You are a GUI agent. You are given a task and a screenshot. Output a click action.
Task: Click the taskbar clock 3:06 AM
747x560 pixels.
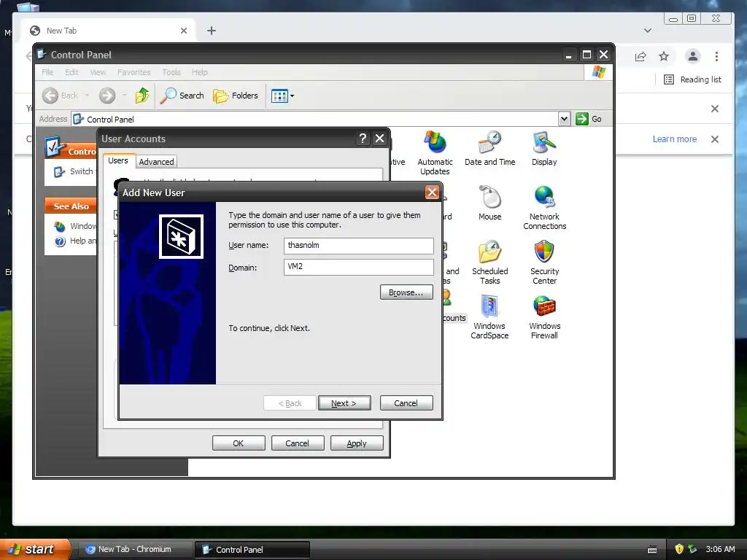tap(720, 549)
